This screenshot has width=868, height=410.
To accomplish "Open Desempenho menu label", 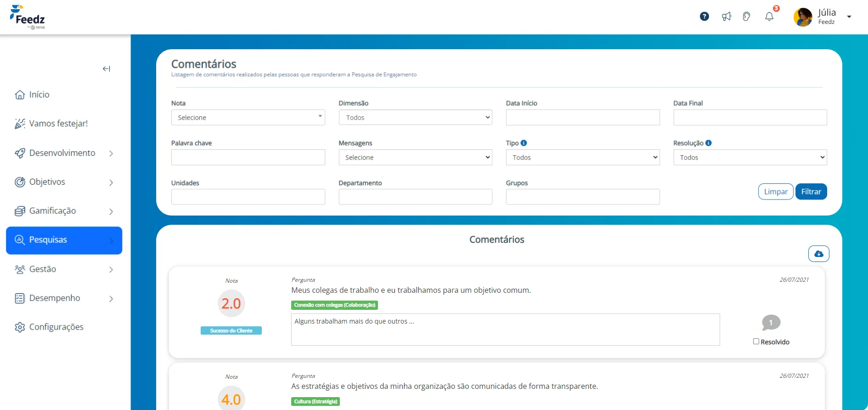I will coord(55,298).
